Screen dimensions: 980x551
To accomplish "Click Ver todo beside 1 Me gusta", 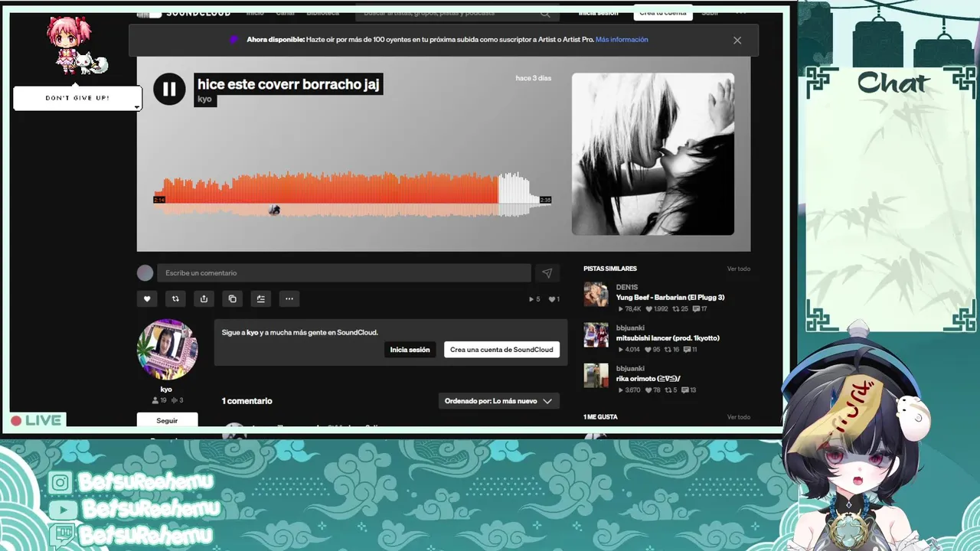I will click(x=739, y=417).
